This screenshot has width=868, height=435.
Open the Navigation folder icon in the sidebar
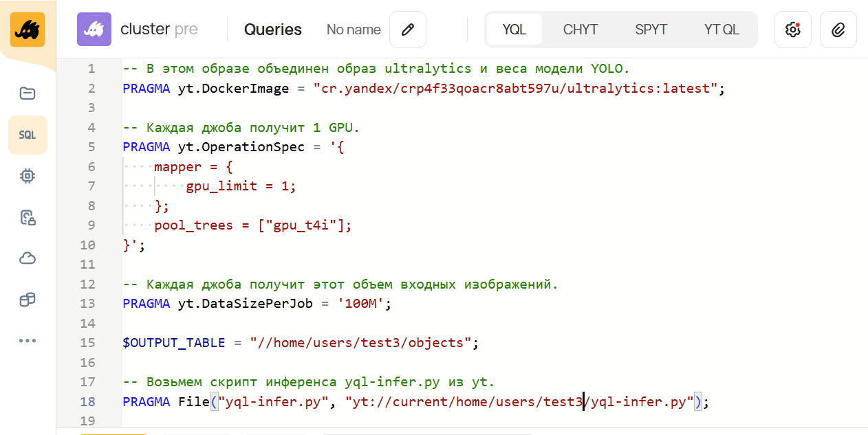tap(28, 93)
